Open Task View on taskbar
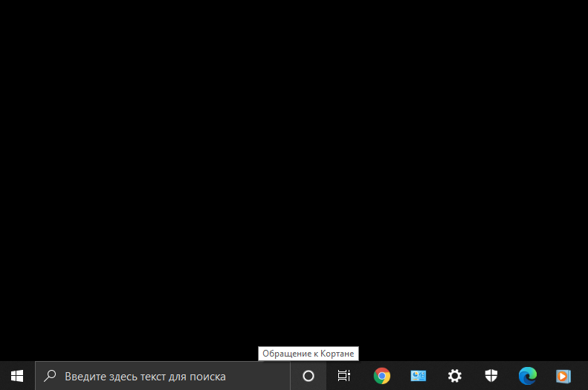The image size is (588, 390). [344, 376]
